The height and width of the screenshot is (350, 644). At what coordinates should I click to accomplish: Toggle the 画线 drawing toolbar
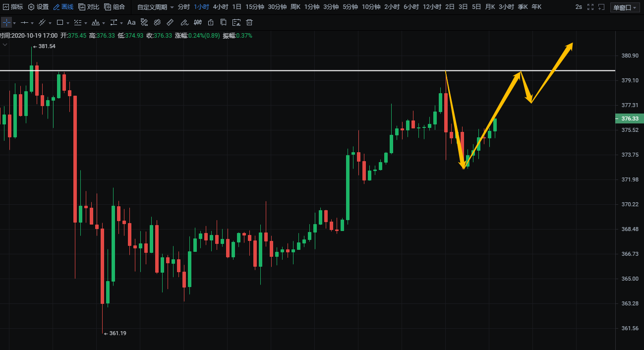coord(63,7)
